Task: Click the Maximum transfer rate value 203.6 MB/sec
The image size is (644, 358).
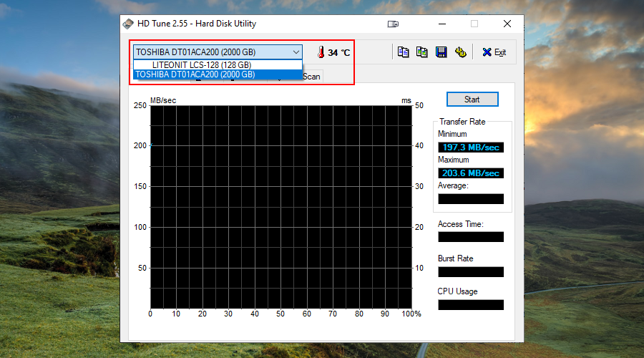Action: [x=470, y=173]
